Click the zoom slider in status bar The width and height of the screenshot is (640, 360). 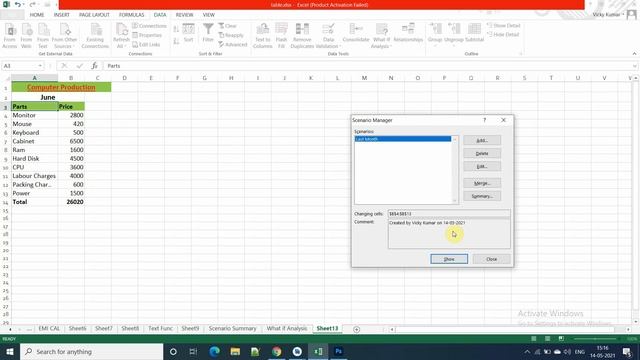[x=595, y=339]
